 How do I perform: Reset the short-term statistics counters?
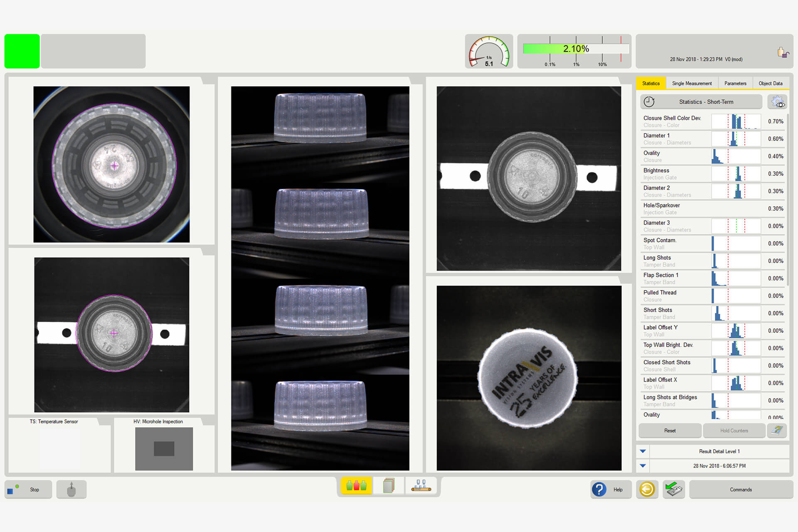(670, 431)
